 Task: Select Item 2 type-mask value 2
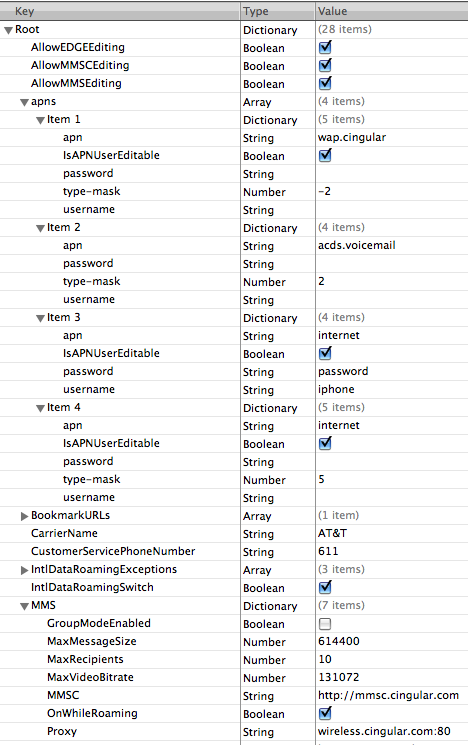pyautogui.click(x=322, y=281)
